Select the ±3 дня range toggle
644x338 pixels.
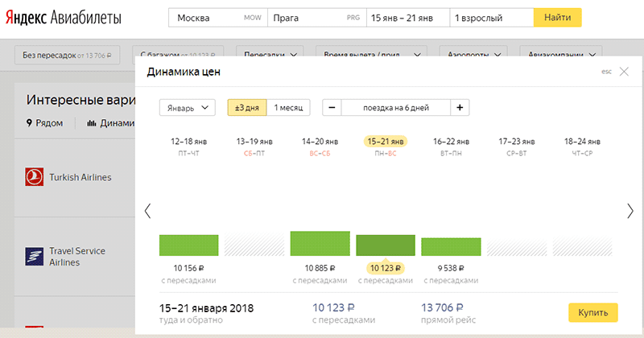[x=247, y=108]
